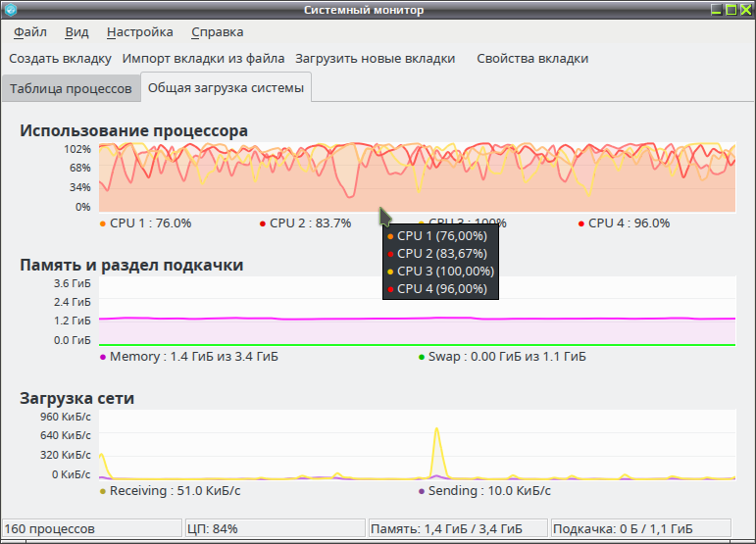756x544 pixels.
Task: Click the CPU 1 orange legend dot
Action: point(102,224)
